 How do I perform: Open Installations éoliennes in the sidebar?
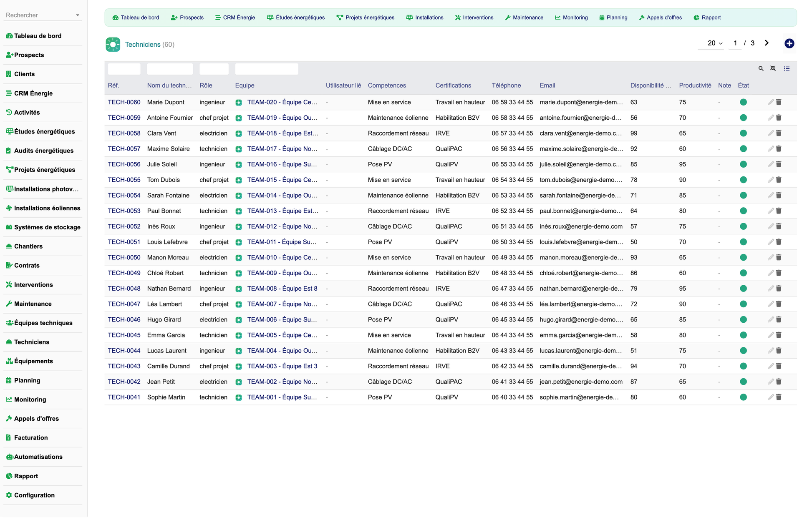(47, 208)
